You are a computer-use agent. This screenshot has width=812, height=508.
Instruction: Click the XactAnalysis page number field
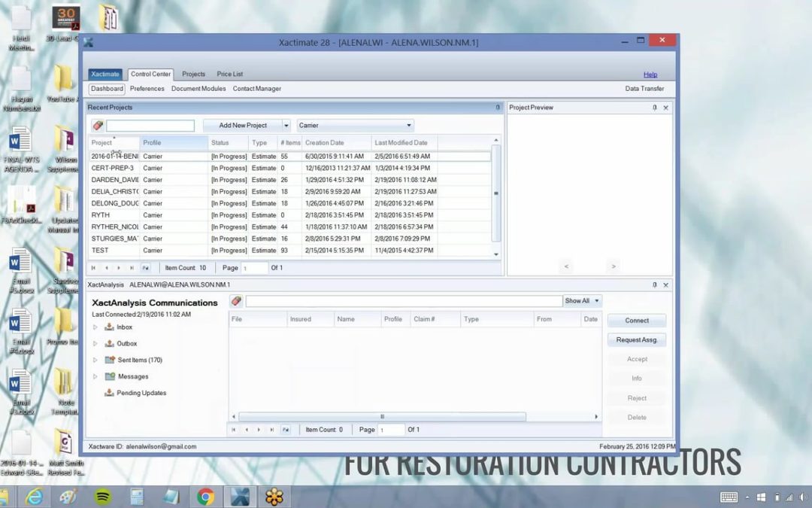point(392,430)
